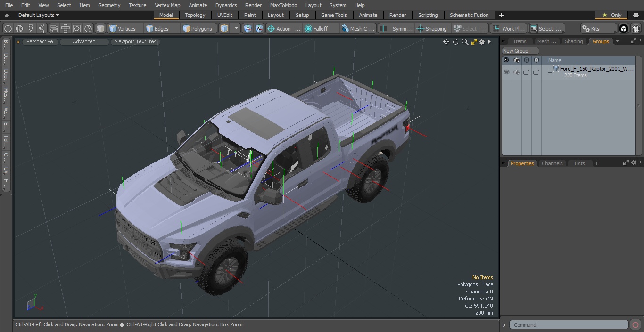Open the viewport settings gear
The image size is (644, 332).
pyautogui.click(x=482, y=42)
